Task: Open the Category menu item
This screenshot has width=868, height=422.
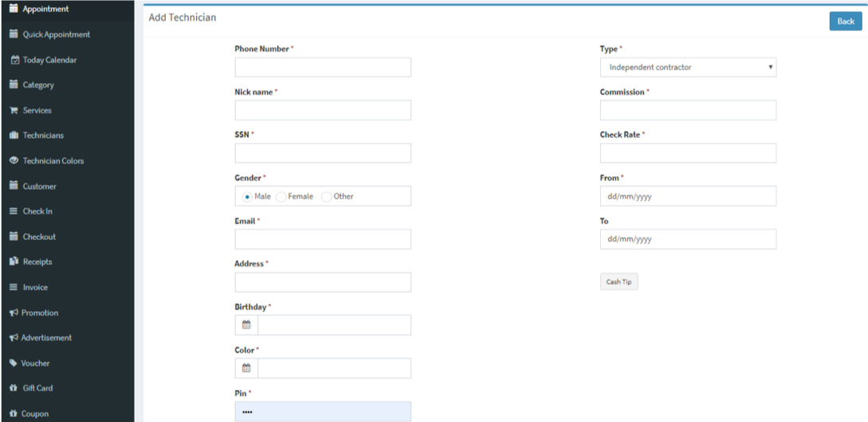Action: click(67, 85)
